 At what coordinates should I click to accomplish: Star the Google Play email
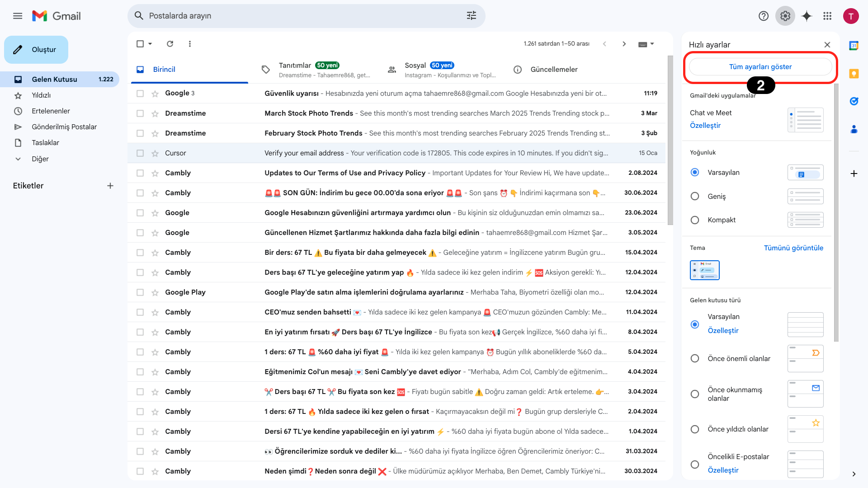[155, 292]
